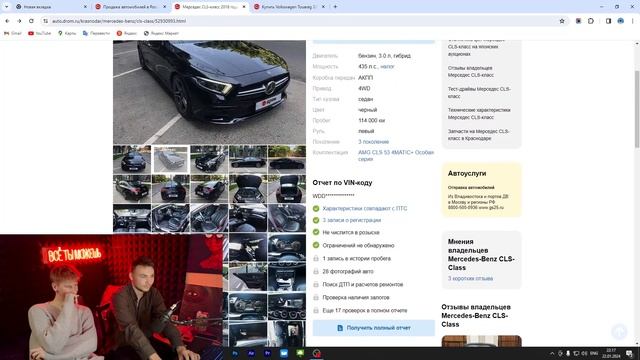Click the taskbar clock and date
Screen dimensions: 640x360
pyautogui.click(x=611, y=353)
